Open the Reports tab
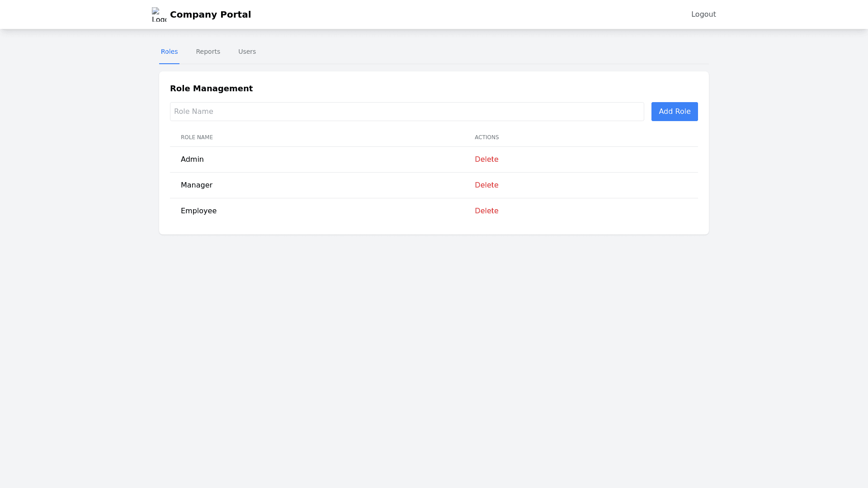Screen dimensions: 868x488 click(208, 52)
